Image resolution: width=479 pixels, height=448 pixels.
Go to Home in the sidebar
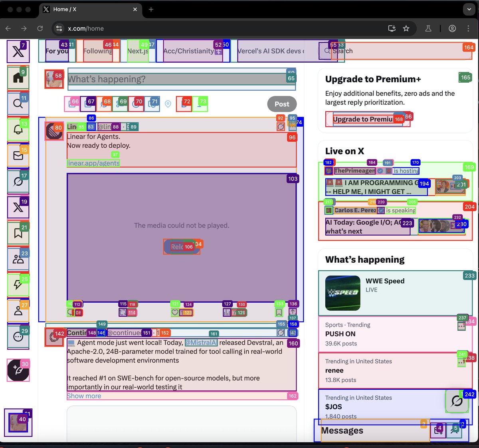18,77
